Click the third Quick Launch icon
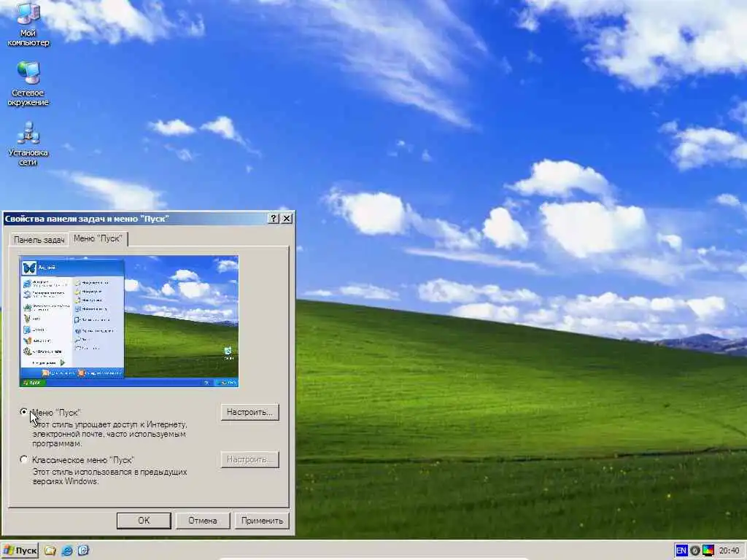The height and width of the screenshot is (560, 747). point(83,551)
